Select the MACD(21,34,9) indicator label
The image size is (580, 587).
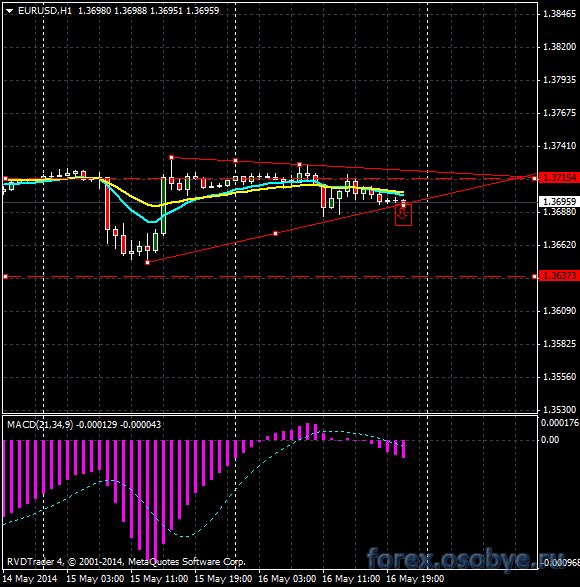(40, 425)
